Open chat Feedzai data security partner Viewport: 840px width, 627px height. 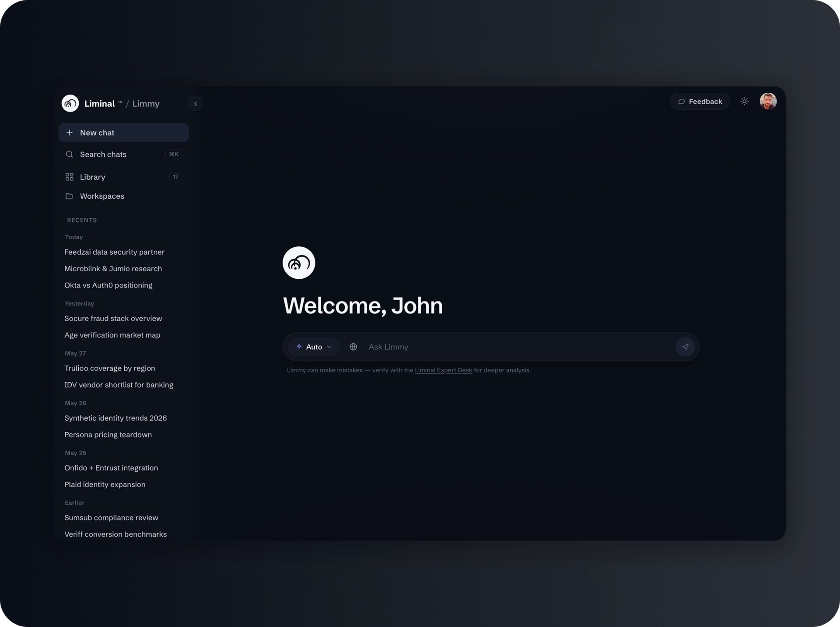(114, 252)
